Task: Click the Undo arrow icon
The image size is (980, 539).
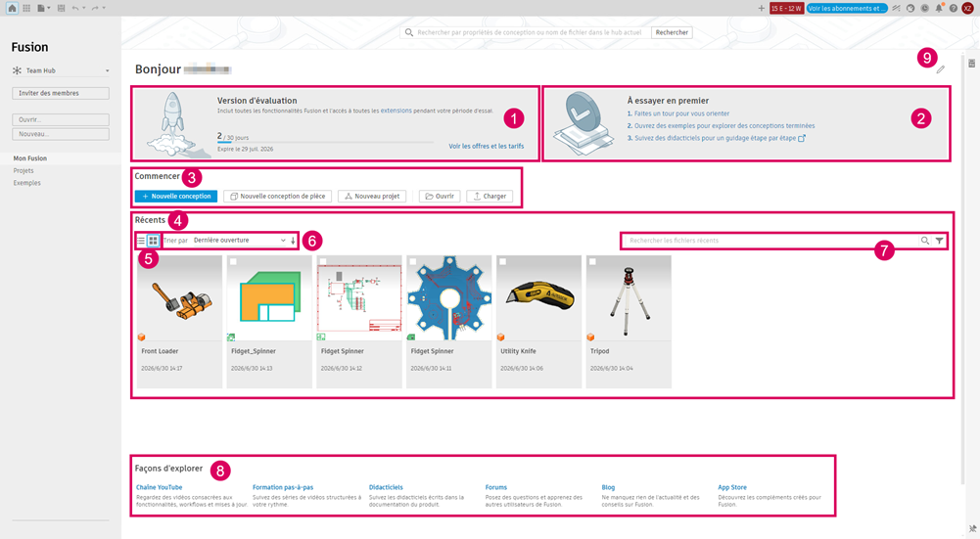Action: [x=75, y=8]
